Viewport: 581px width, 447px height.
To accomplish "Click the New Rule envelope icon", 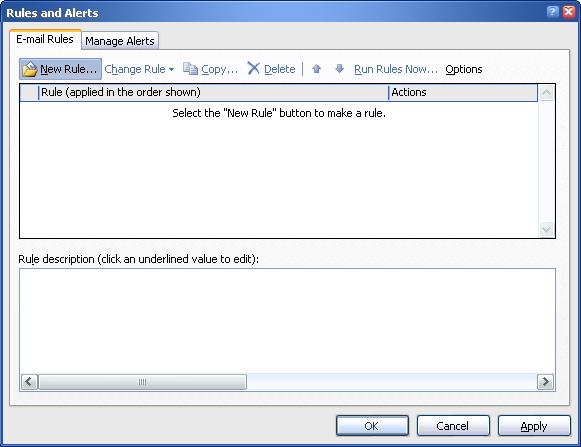I will pyautogui.click(x=30, y=69).
